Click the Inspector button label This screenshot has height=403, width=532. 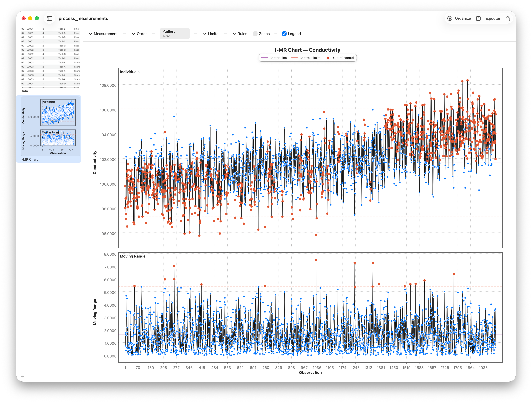click(x=492, y=19)
